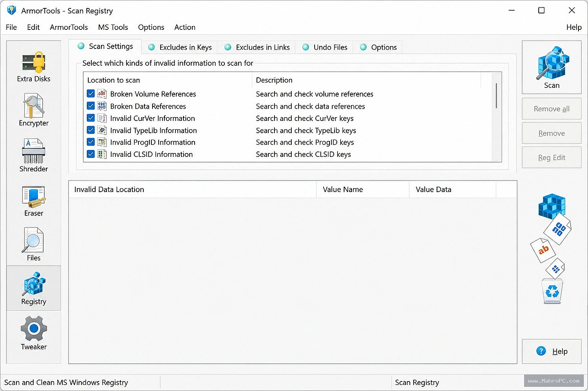Click the scan locations list scrollbar
Viewport: 588px width, 391px height.
tap(496, 96)
